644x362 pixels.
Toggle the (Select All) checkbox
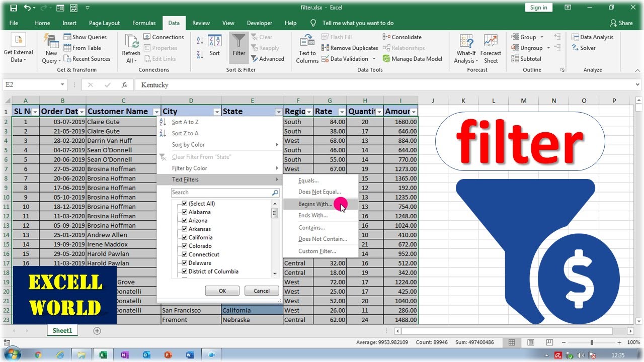click(185, 204)
